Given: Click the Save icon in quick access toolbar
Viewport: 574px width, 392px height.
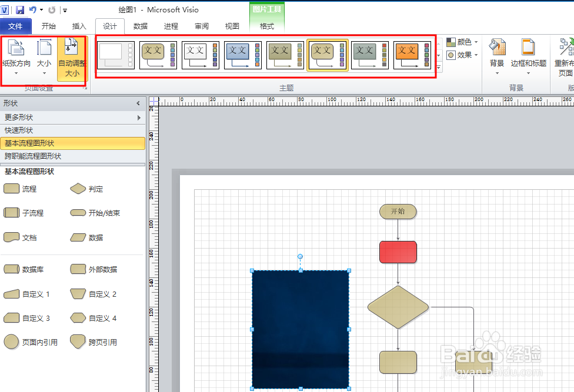Looking at the screenshot, I should [x=20, y=10].
